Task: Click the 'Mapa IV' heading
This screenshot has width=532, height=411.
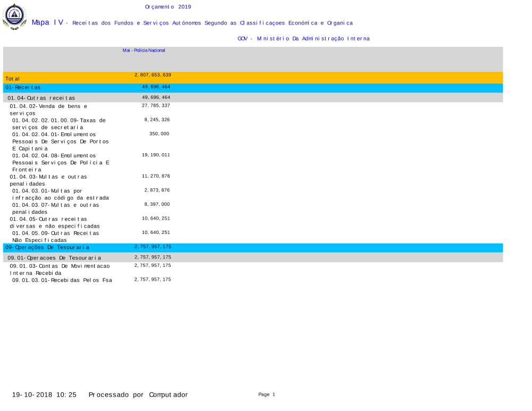Action: point(47,22)
